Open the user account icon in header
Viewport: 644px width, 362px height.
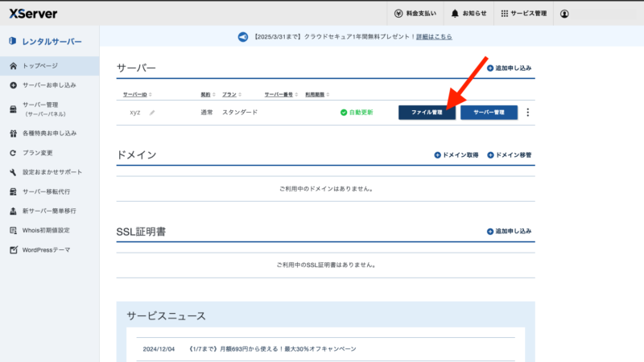[x=564, y=14]
